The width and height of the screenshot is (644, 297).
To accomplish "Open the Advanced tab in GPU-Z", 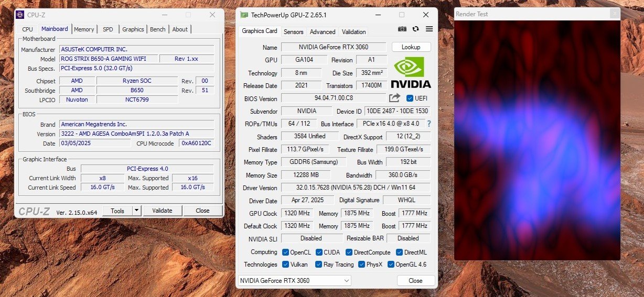I will tap(323, 31).
